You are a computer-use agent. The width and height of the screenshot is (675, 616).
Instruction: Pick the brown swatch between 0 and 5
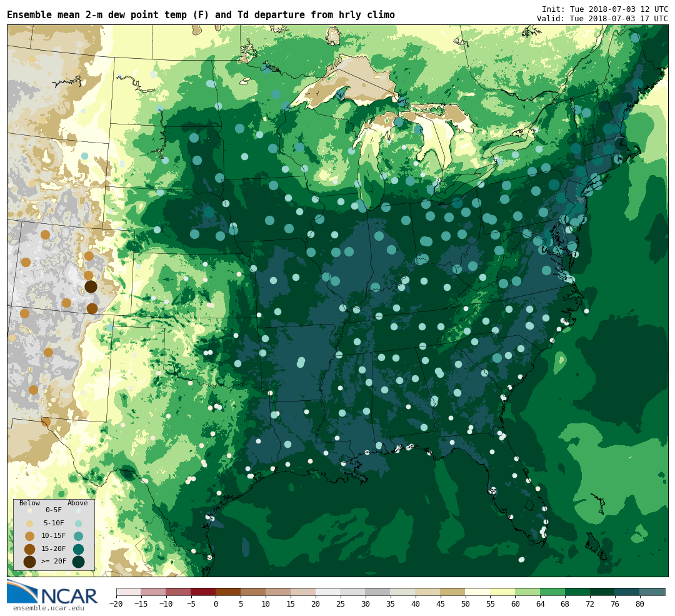click(x=228, y=592)
